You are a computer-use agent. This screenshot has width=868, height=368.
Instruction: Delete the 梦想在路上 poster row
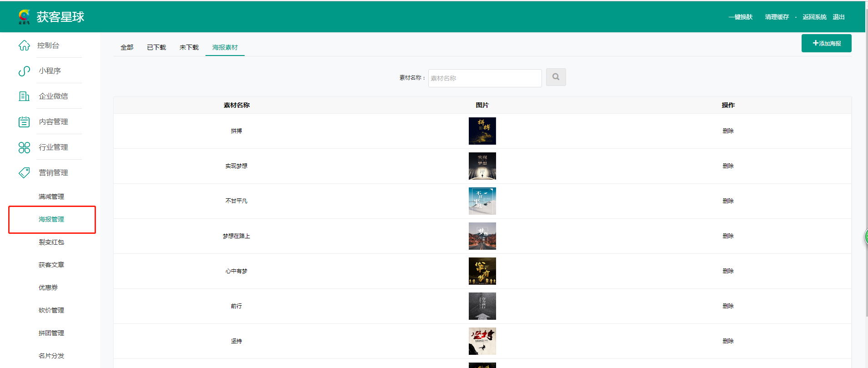(728, 236)
